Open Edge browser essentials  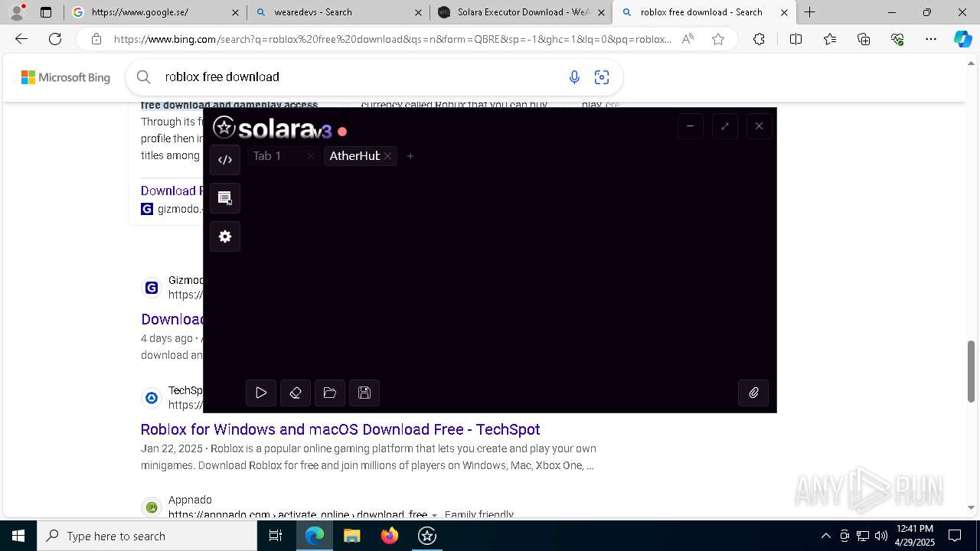coord(897,39)
